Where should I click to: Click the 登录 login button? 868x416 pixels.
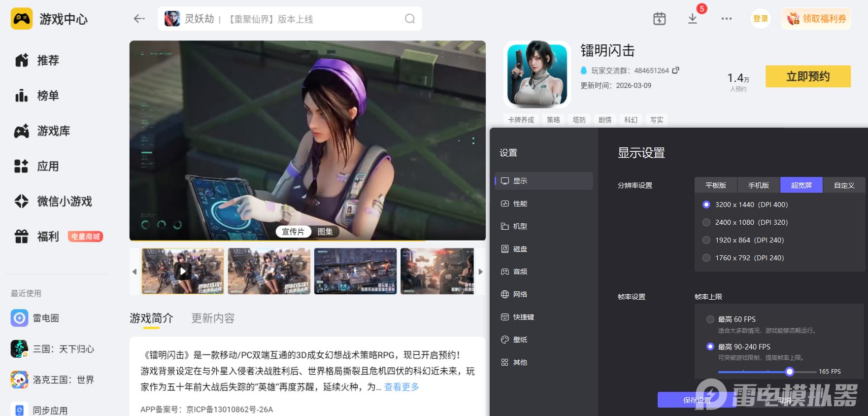click(761, 19)
